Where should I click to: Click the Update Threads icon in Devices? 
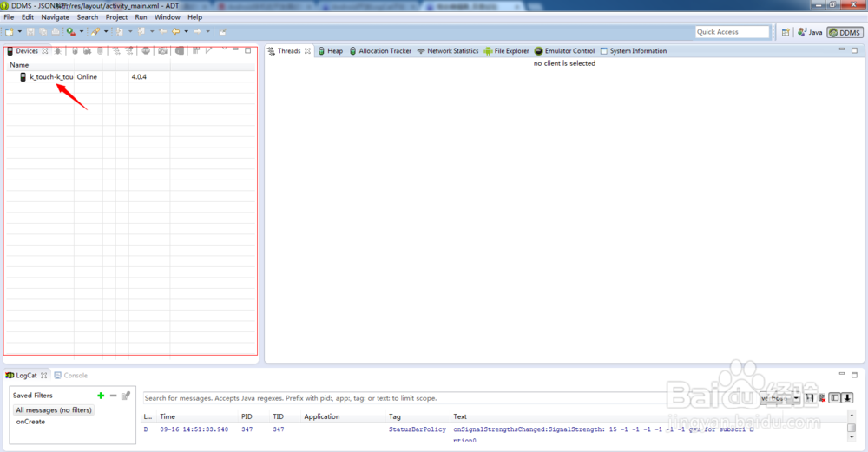[x=117, y=51]
